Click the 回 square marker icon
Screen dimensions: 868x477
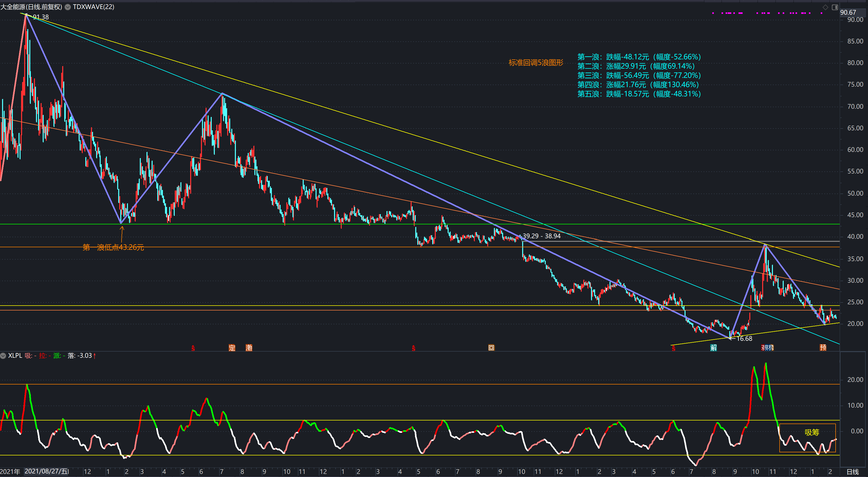click(x=491, y=347)
